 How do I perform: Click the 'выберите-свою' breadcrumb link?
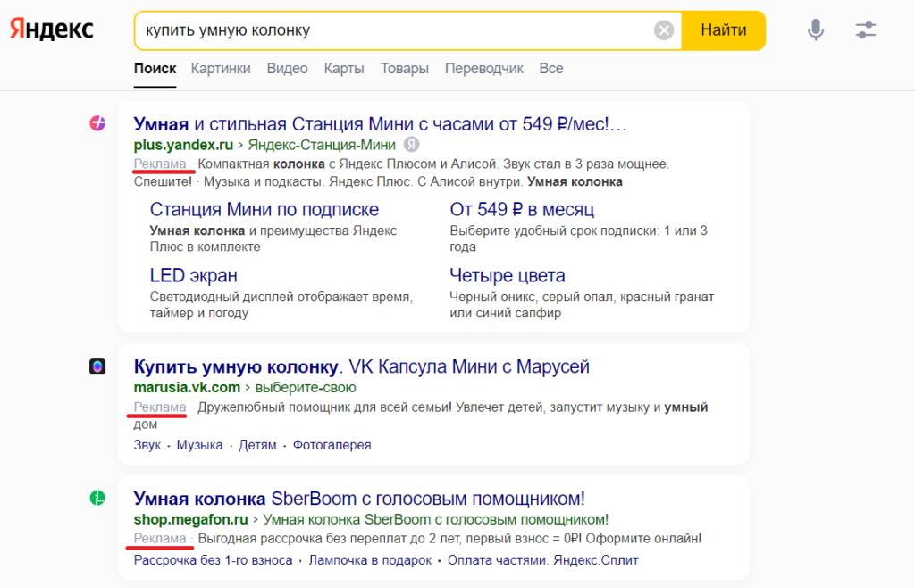[x=306, y=387]
